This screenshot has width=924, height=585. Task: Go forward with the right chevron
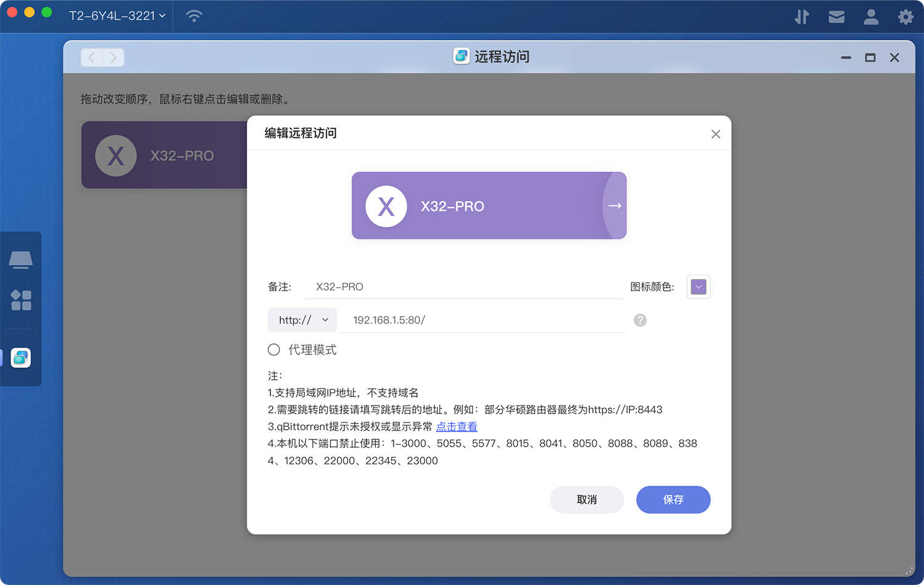(x=113, y=57)
